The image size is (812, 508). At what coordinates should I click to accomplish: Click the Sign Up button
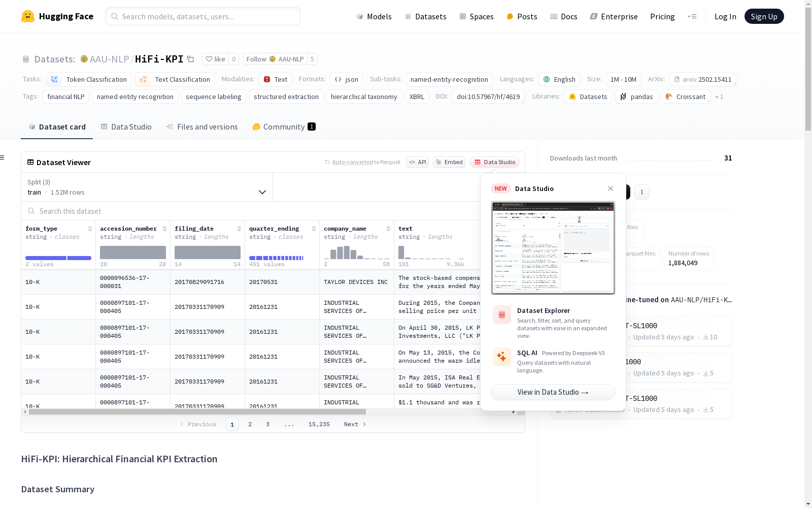tap(764, 16)
